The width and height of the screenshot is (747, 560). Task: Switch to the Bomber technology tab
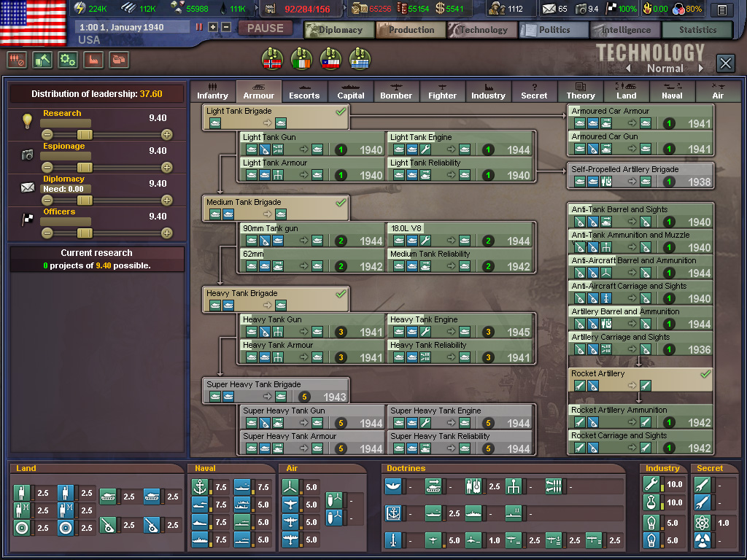396,91
